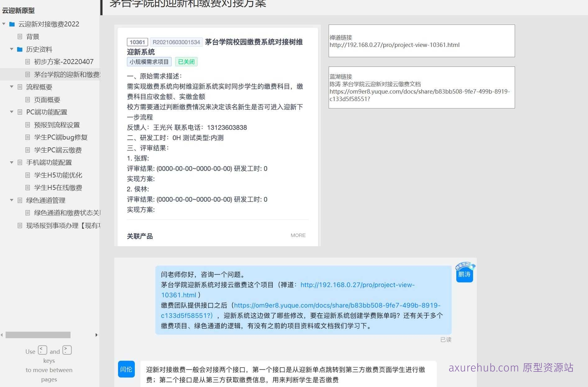This screenshot has height=387, width=588.
Task: Click the 已关闭 status tag
Action: point(186,61)
